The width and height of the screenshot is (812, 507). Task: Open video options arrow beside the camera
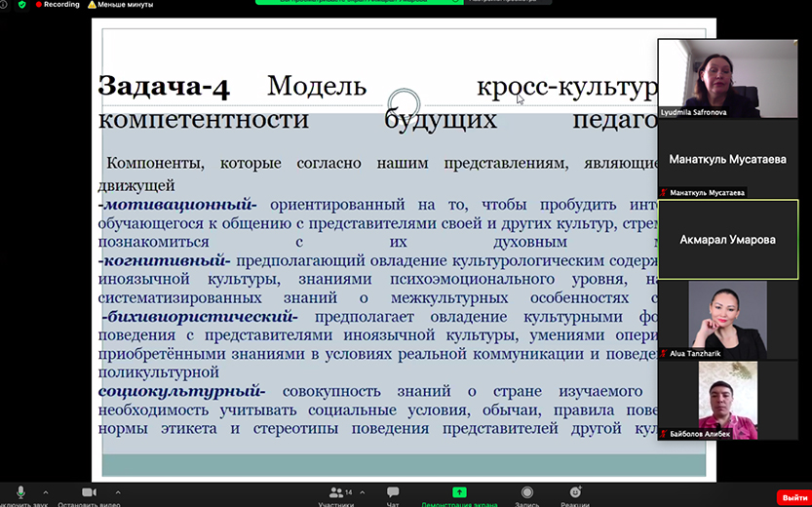point(118,492)
